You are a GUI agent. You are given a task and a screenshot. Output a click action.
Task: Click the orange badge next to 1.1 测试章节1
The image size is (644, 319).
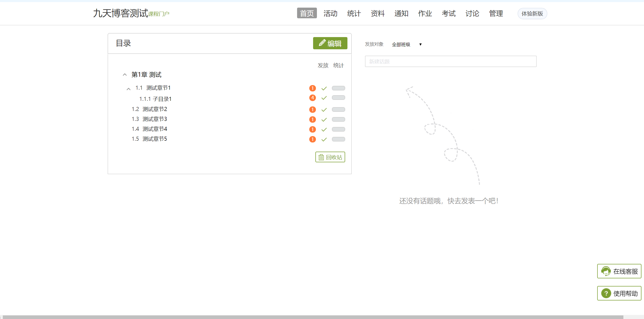coord(312,88)
